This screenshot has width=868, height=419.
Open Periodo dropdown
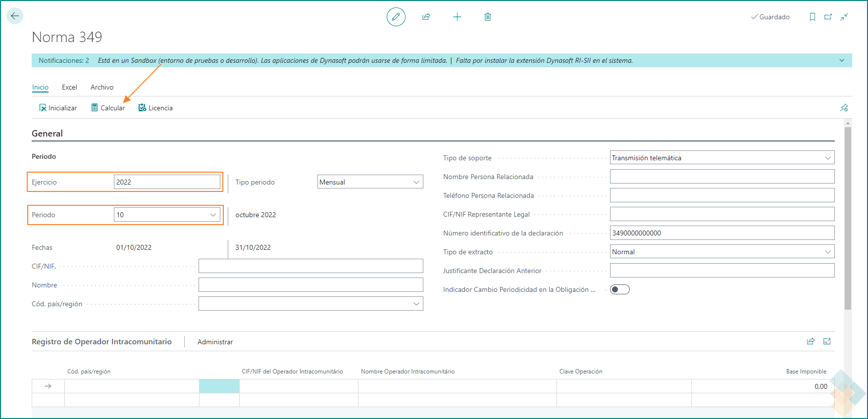(x=167, y=214)
